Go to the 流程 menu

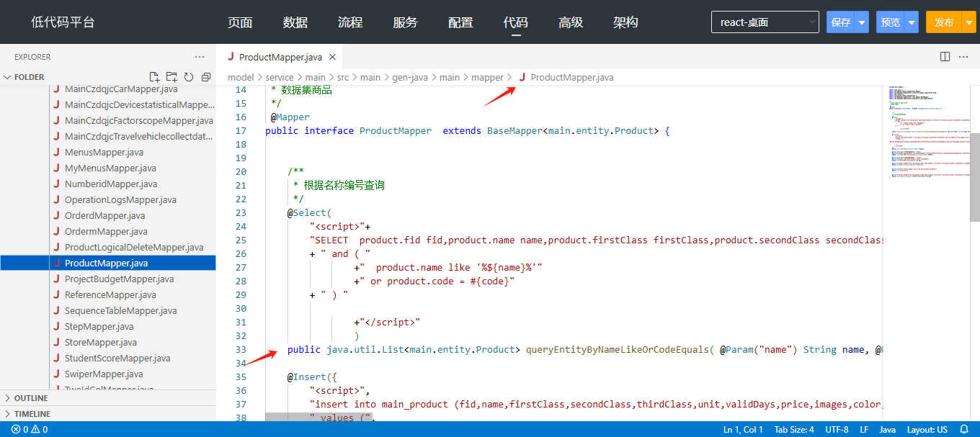point(350,22)
